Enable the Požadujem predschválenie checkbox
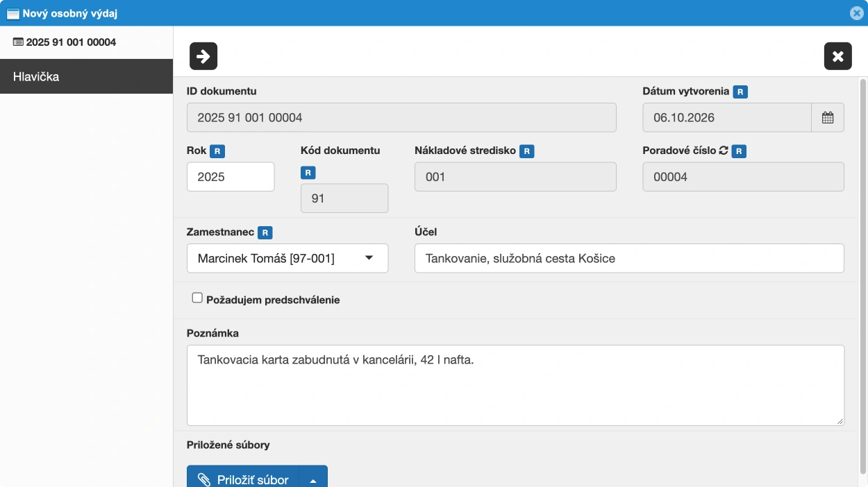This screenshot has width=868, height=487. coord(197,298)
